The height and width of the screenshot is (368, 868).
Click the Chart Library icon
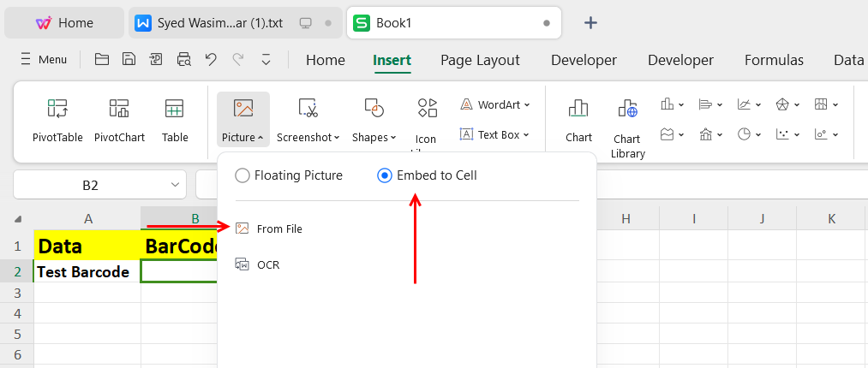pos(626,110)
